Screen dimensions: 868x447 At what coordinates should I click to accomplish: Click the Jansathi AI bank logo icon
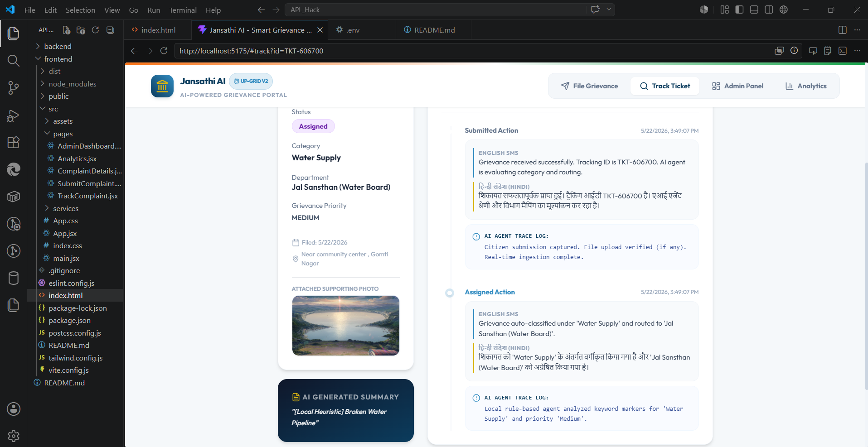[x=162, y=86]
